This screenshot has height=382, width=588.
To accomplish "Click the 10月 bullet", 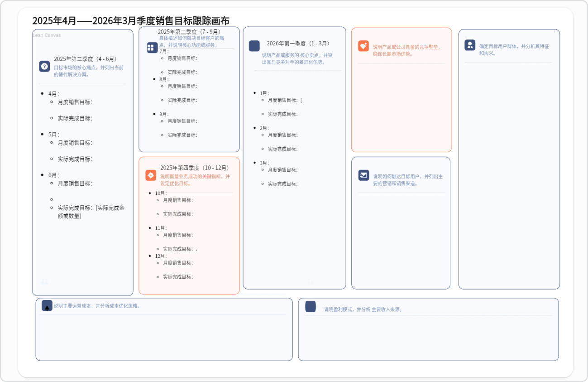I will 161,193.
